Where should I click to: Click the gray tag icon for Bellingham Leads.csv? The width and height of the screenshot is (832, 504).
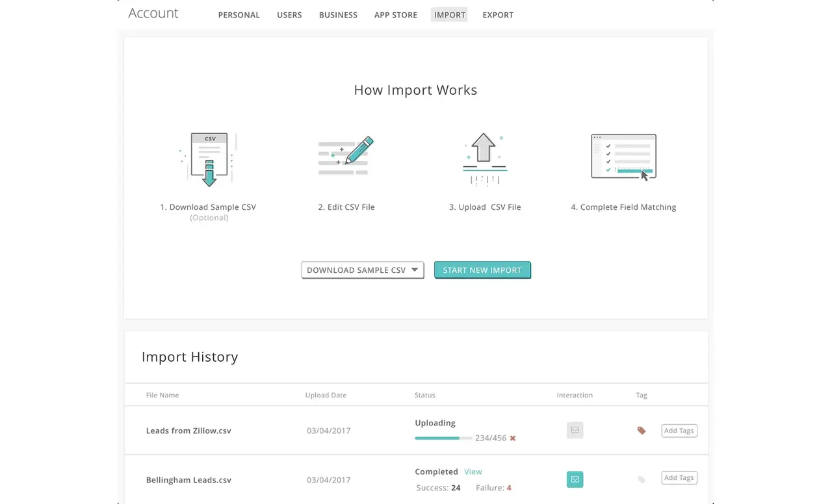coord(642,479)
